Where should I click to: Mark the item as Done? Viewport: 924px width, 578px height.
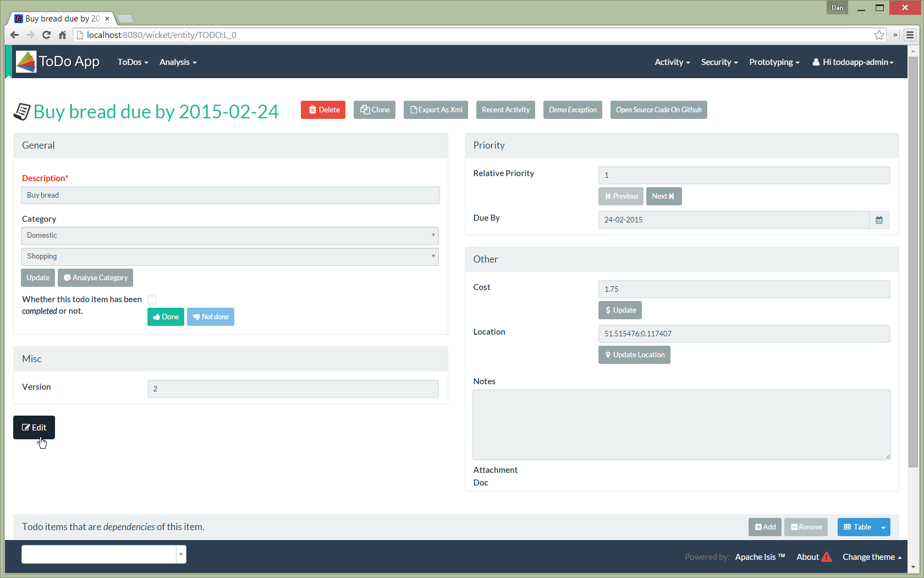point(166,317)
